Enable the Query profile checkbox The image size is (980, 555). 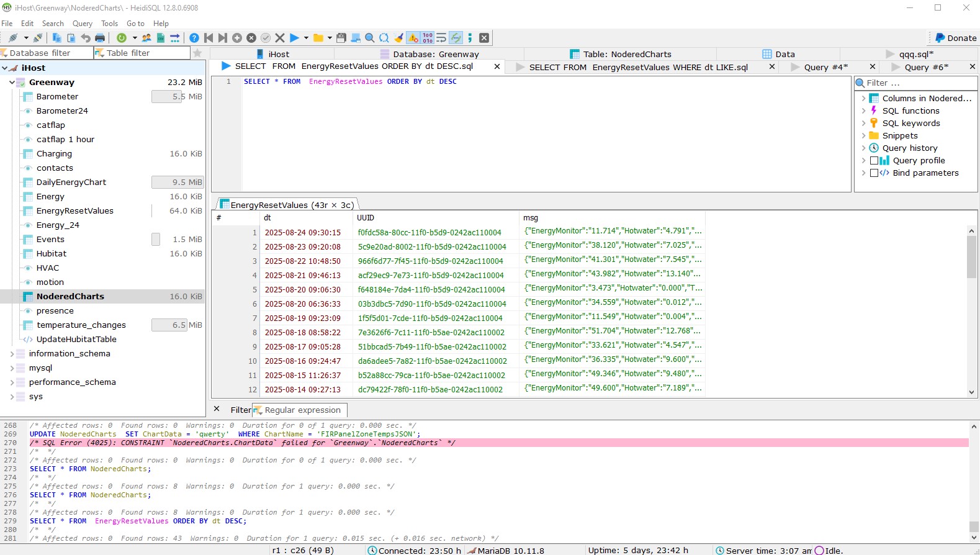874,161
